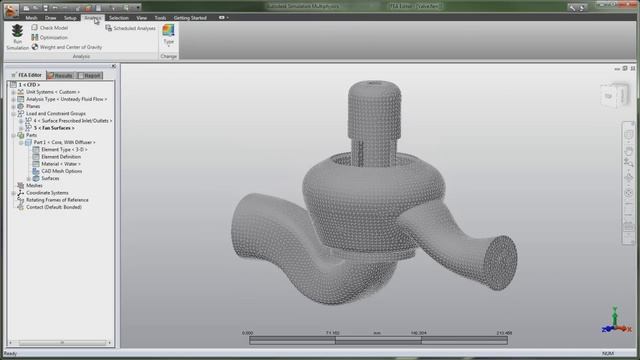Viewport: 640px width, 360px height.
Task: Select the Planes label
Action: [33, 107]
